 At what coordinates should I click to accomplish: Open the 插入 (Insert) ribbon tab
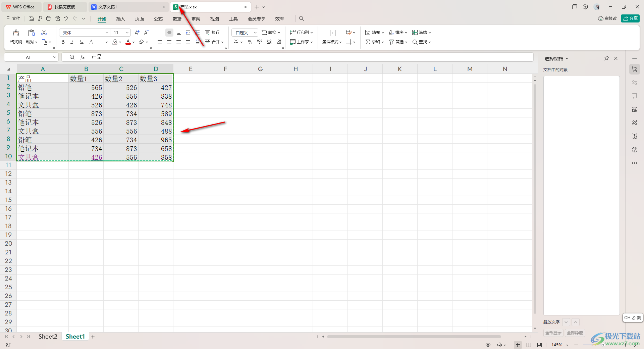(120, 19)
